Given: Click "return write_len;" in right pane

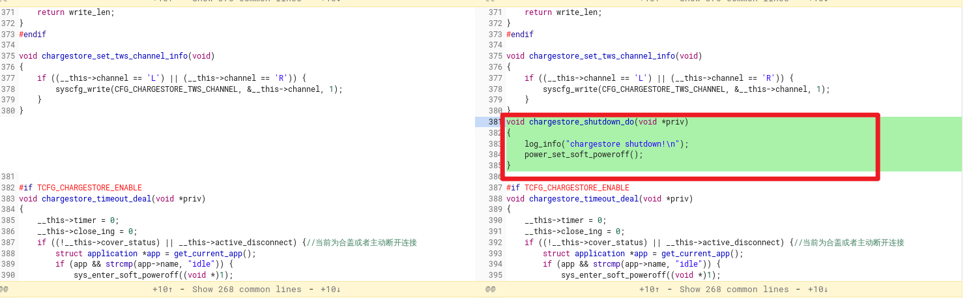Looking at the screenshot, I should (x=563, y=12).
